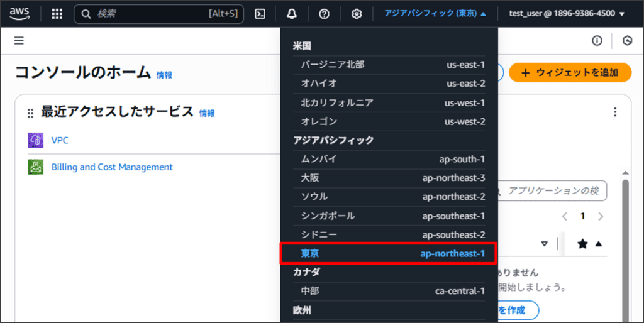This screenshot has height=323, width=644.
Task: Select 中部 ca-central-1 region
Action: [389, 292]
